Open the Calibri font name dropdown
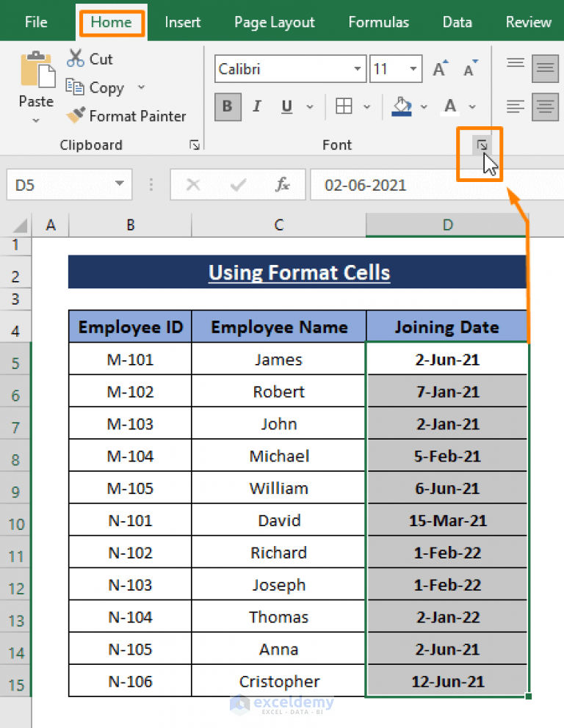 (x=358, y=68)
